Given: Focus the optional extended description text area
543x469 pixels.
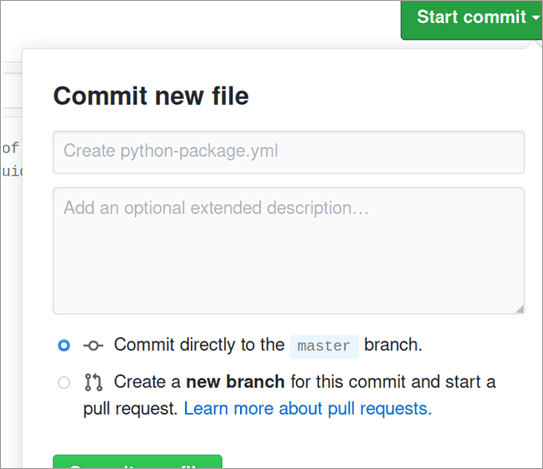Looking at the screenshot, I should point(288,250).
